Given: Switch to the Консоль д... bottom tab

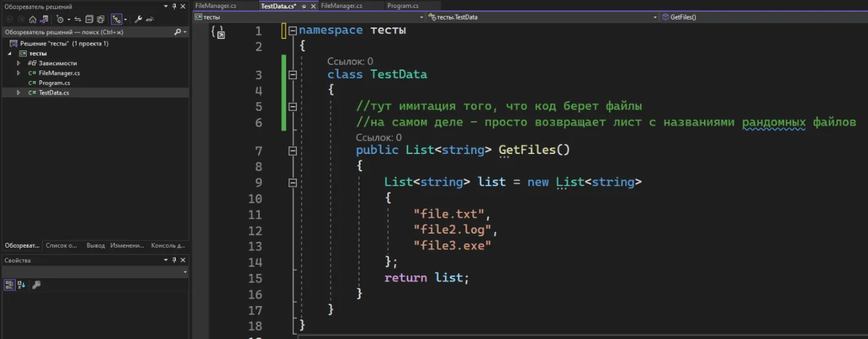Looking at the screenshot, I should pos(168,246).
